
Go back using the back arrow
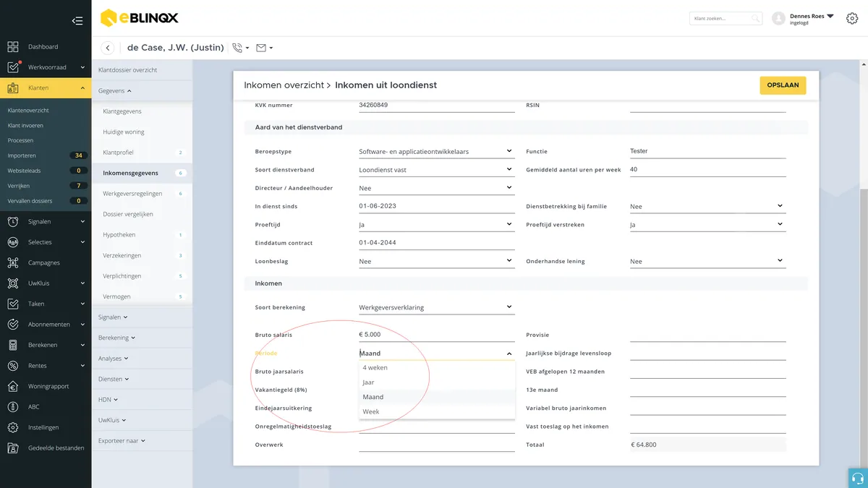[108, 48]
